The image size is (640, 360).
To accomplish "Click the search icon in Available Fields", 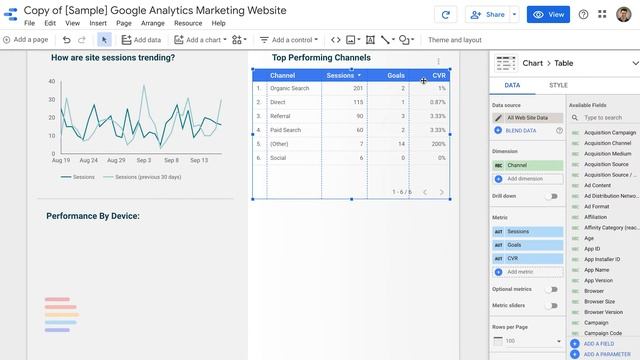I will [x=575, y=118].
